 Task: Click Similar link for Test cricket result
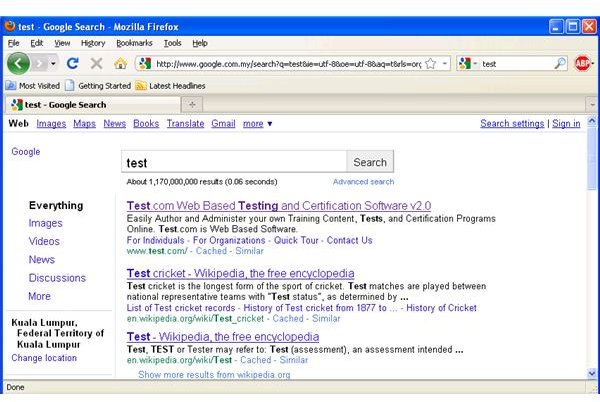326,319
